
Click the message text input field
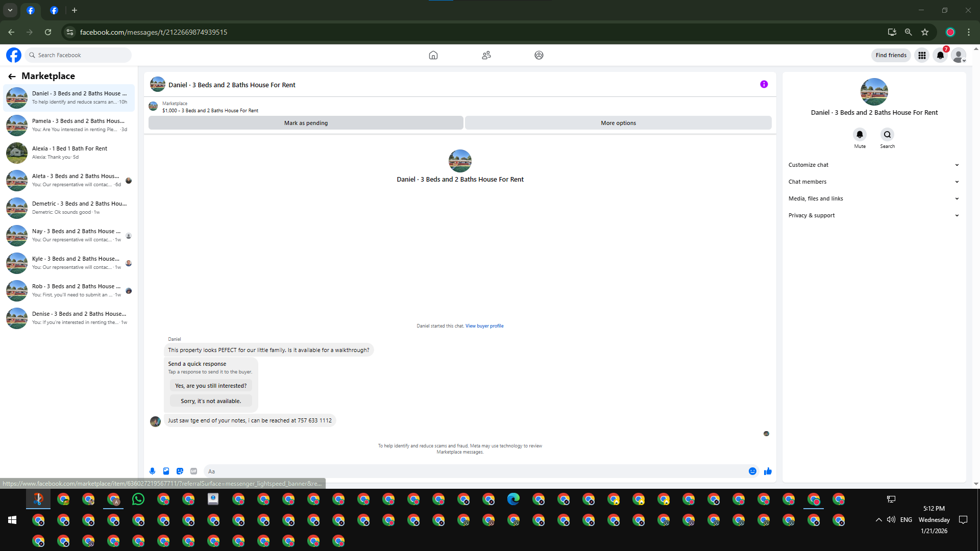pyautogui.click(x=475, y=471)
